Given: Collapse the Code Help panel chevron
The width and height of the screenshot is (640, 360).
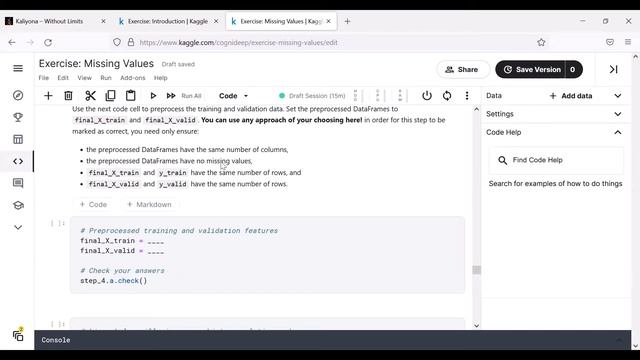Looking at the screenshot, I should pyautogui.click(x=618, y=132).
